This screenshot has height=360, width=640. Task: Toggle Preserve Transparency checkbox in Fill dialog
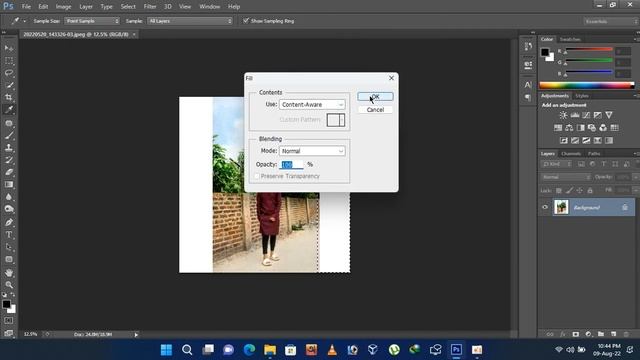pyautogui.click(x=257, y=176)
